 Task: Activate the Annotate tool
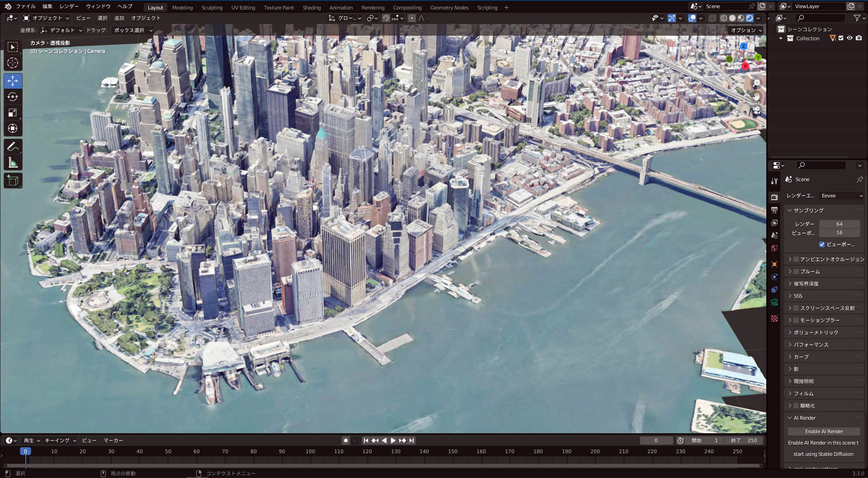[x=13, y=146]
